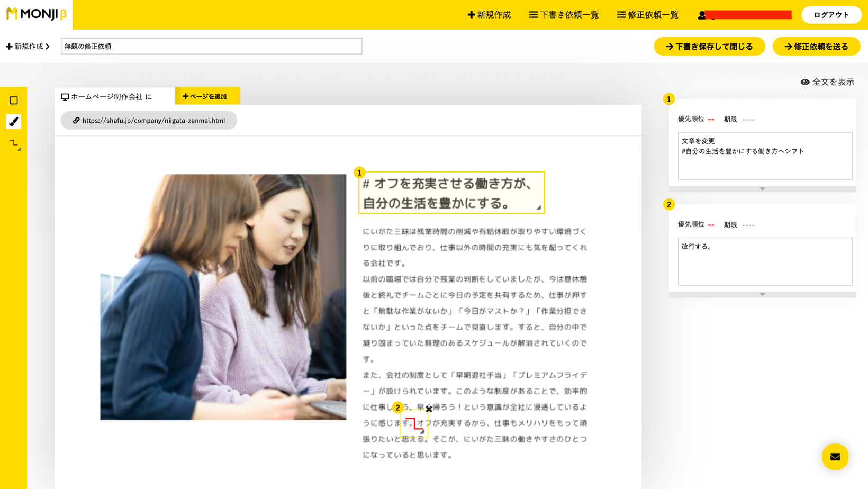Open priority selector for comment 1
The image size is (868, 489).
711,120
